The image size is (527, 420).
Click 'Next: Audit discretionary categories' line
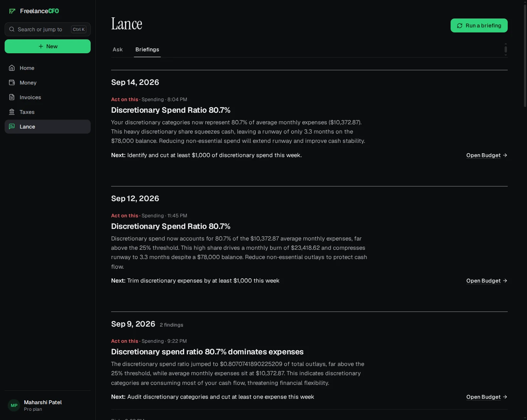(213, 397)
